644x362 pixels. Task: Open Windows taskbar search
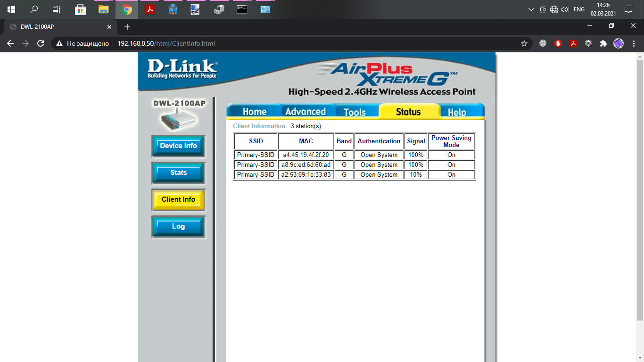(x=34, y=9)
